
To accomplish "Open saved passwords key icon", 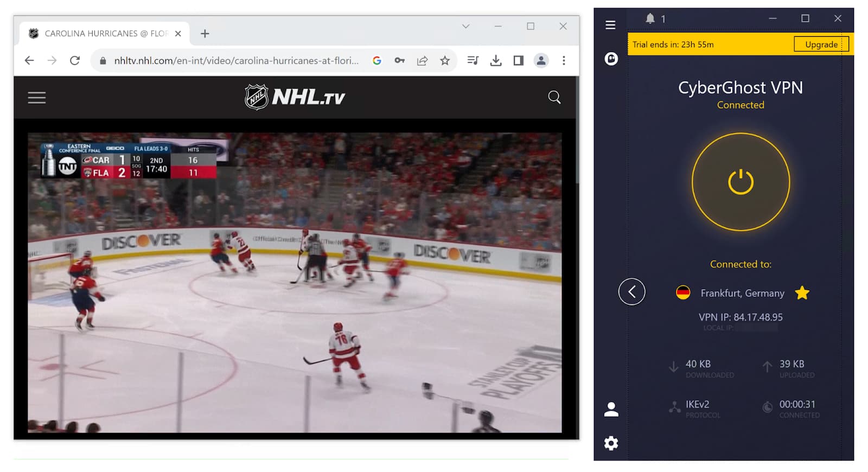I will pyautogui.click(x=400, y=61).
